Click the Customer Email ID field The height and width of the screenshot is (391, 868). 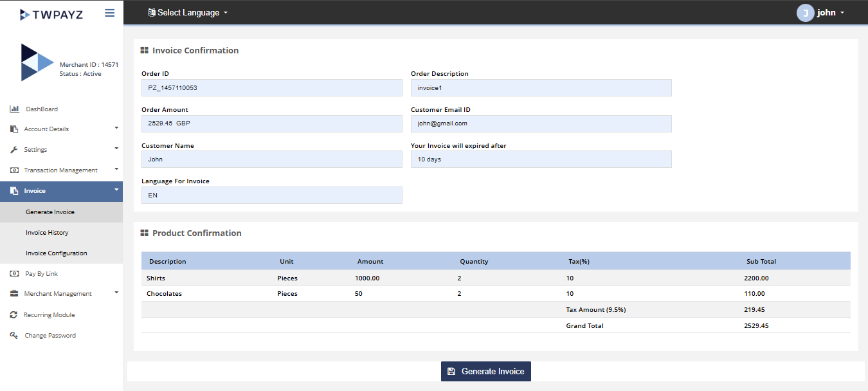tap(541, 123)
